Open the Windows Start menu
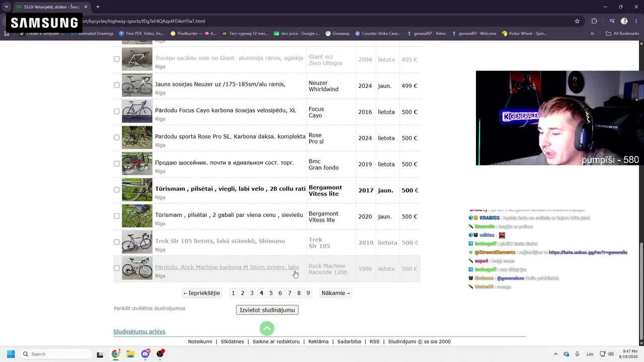The image size is (644, 362). 11,354
